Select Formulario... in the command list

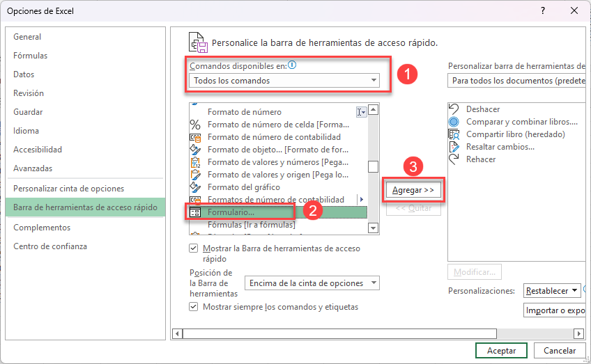(x=278, y=212)
